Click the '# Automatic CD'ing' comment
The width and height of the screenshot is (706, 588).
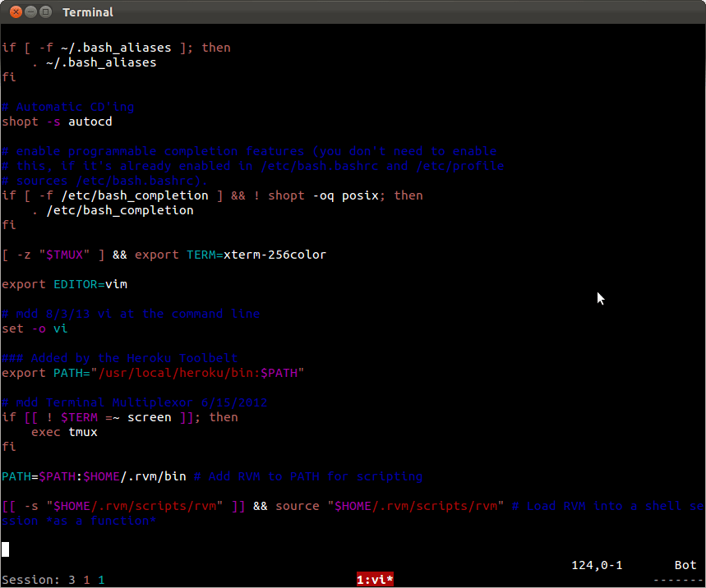pos(67,107)
